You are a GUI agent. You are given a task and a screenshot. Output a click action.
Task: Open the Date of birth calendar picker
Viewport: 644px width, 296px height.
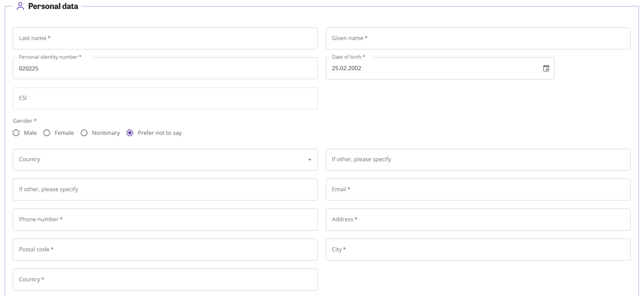click(546, 68)
